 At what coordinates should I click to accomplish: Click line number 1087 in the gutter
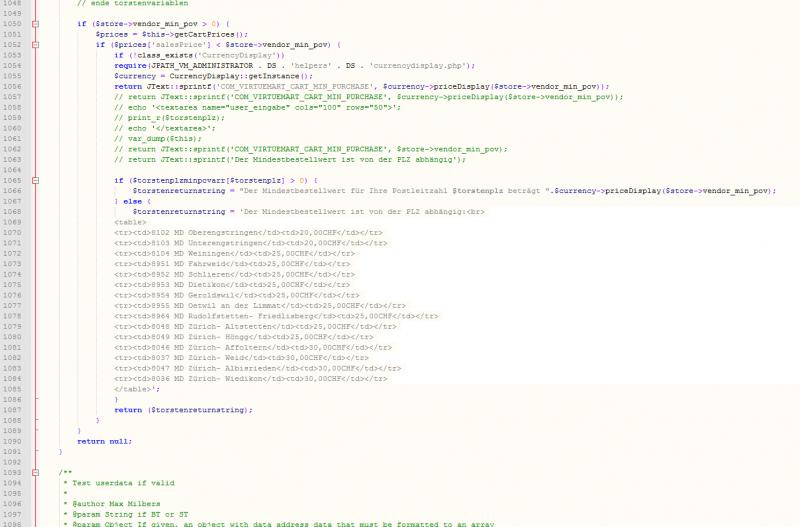(x=12, y=410)
